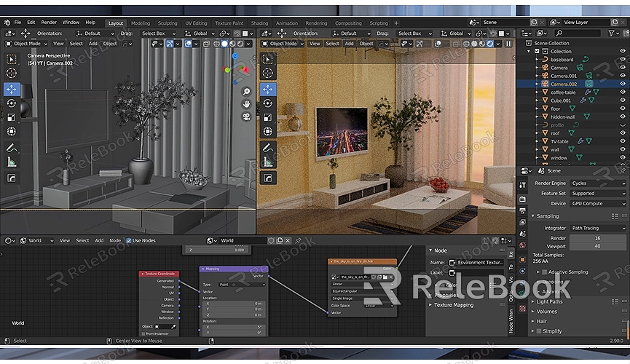
Task: Open the Device GPU Compute dropdown
Action: pyautogui.click(x=597, y=204)
